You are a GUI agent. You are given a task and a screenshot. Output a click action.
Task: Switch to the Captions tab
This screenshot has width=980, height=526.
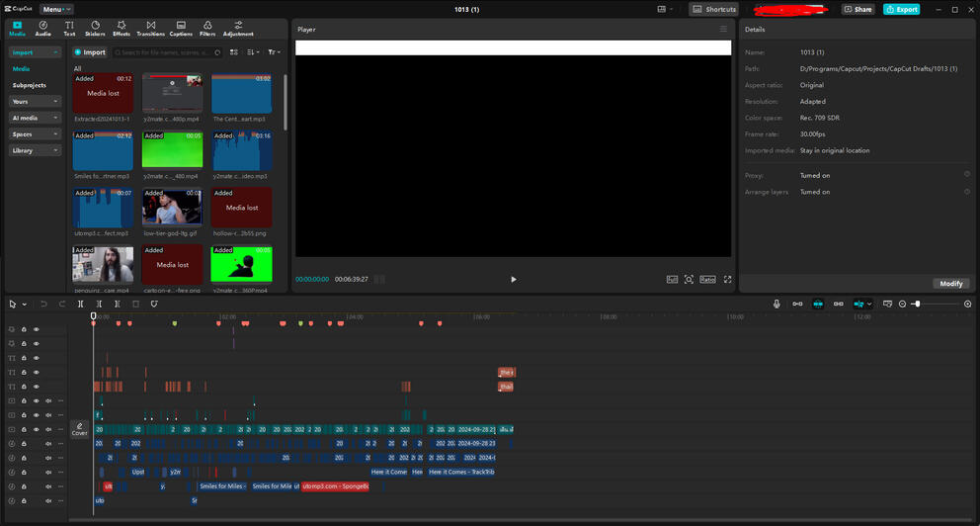click(x=179, y=28)
